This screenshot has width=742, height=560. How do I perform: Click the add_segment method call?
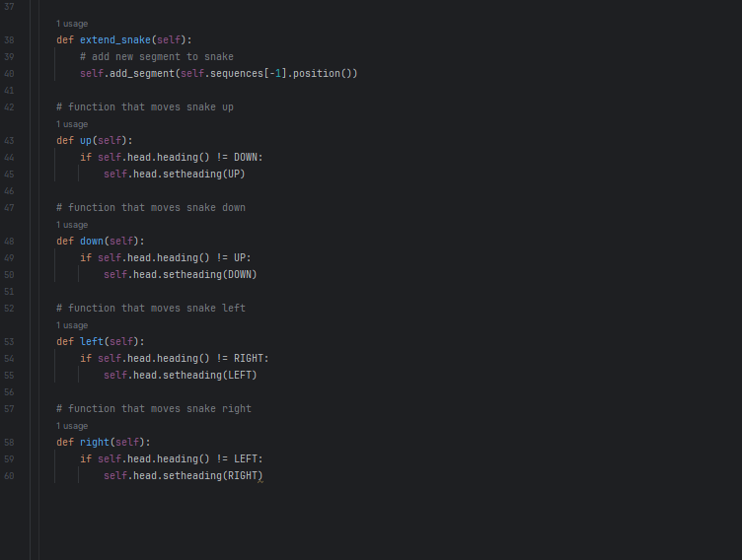141,73
